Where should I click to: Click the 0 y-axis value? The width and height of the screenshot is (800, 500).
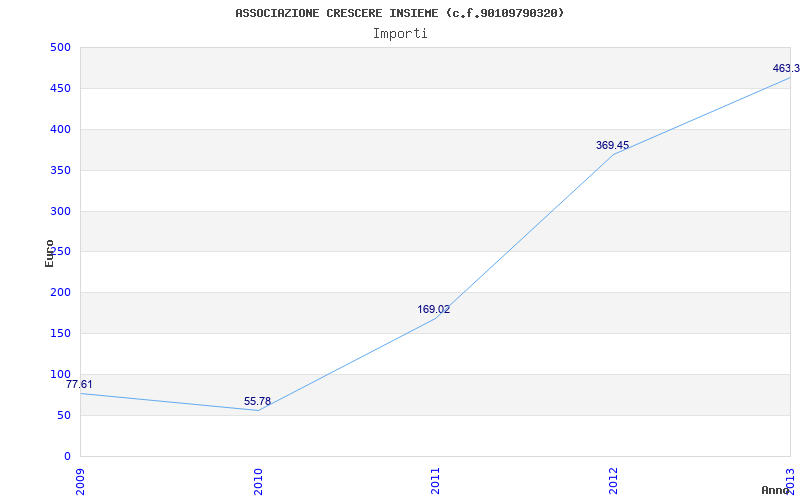click(67, 456)
